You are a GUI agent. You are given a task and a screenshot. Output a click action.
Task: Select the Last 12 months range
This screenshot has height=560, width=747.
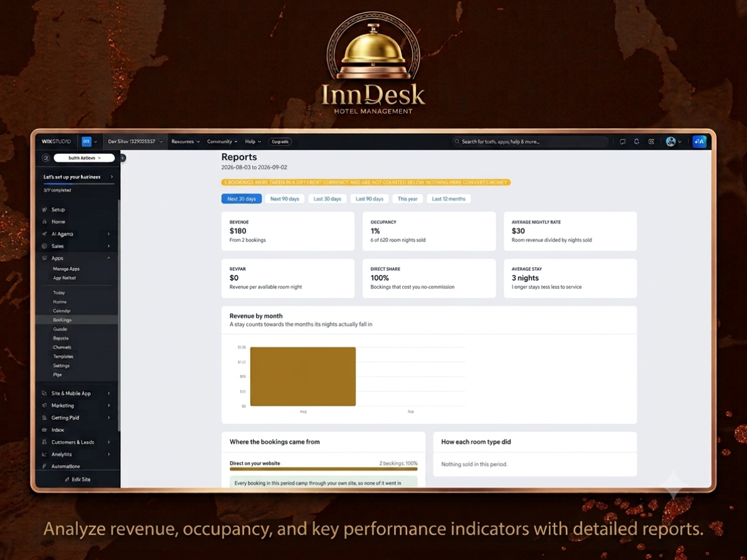point(449,199)
